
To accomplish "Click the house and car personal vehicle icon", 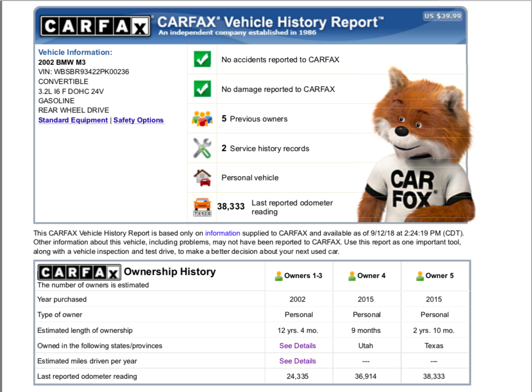I will tap(202, 178).
